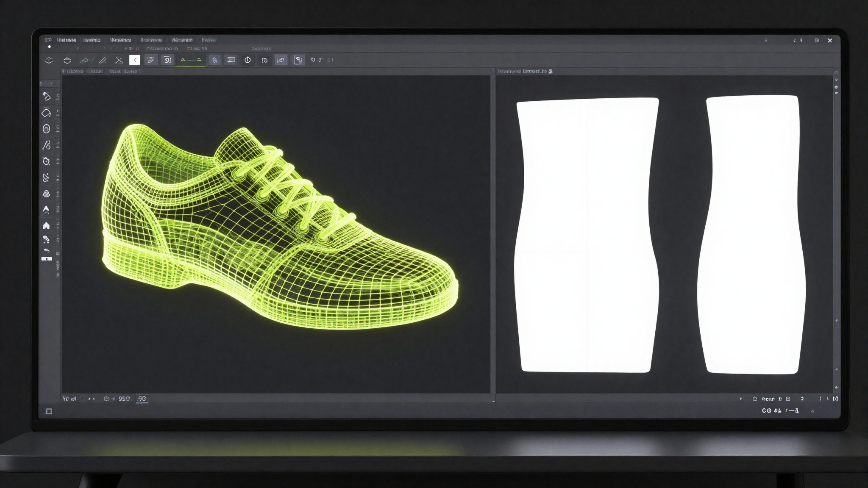Open the second menu in the menu bar

point(92,40)
